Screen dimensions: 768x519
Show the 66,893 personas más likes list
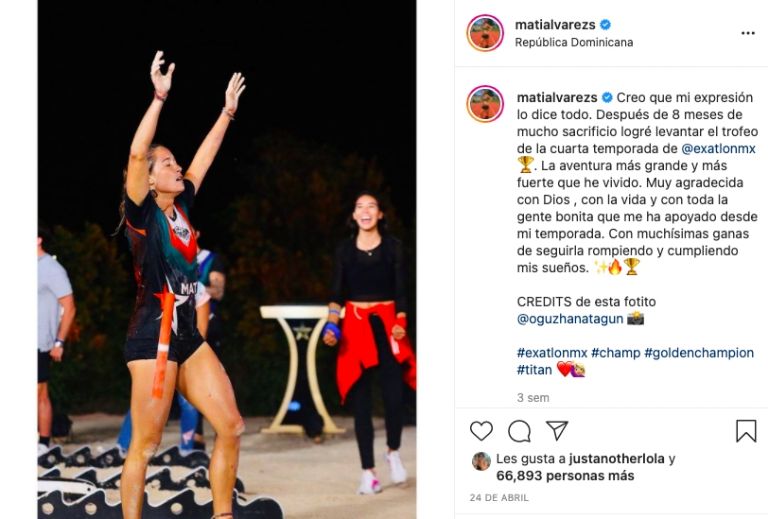coord(565,476)
